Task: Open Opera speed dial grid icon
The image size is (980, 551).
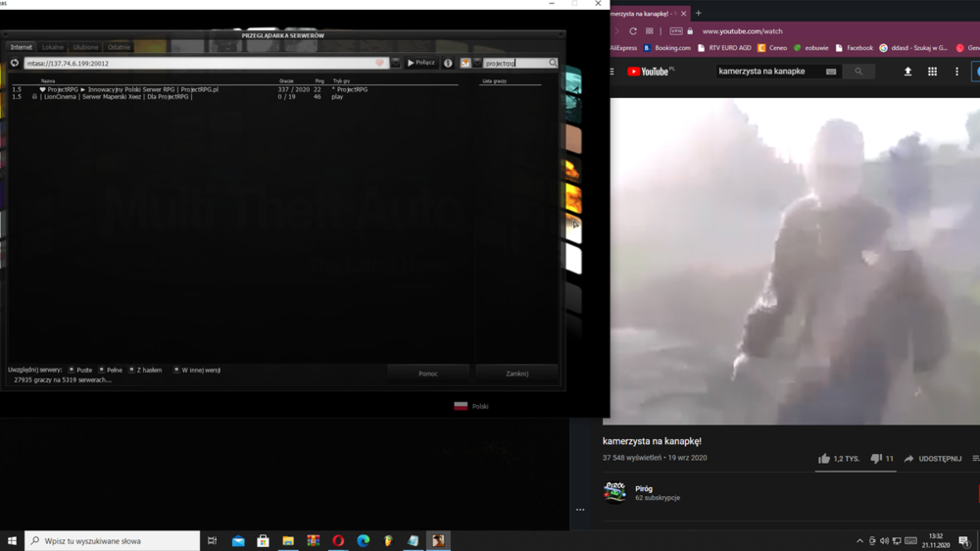Action: click(650, 31)
